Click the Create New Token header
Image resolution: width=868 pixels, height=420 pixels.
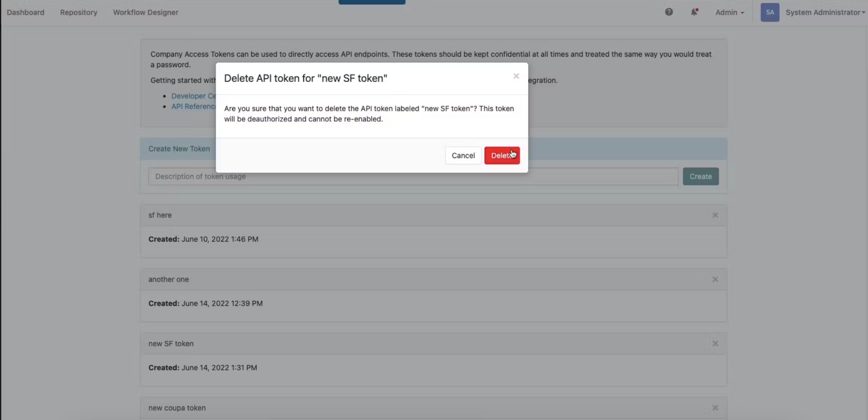click(x=179, y=149)
